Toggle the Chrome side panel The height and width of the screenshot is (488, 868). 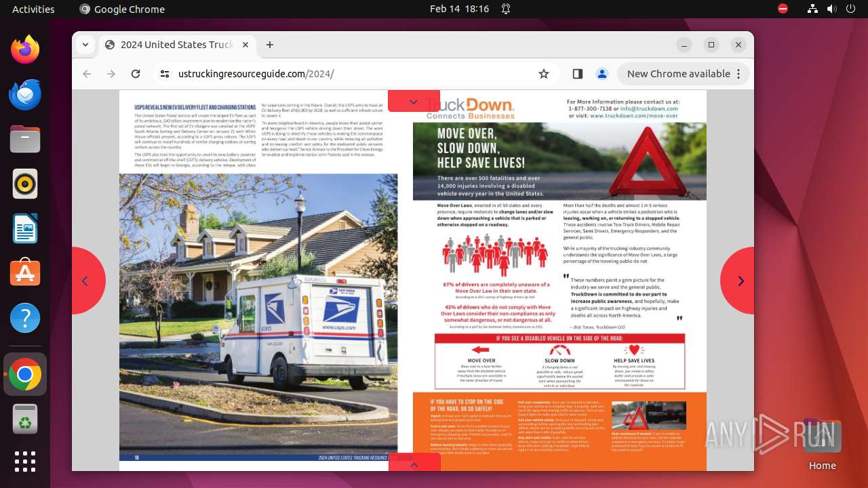[578, 74]
